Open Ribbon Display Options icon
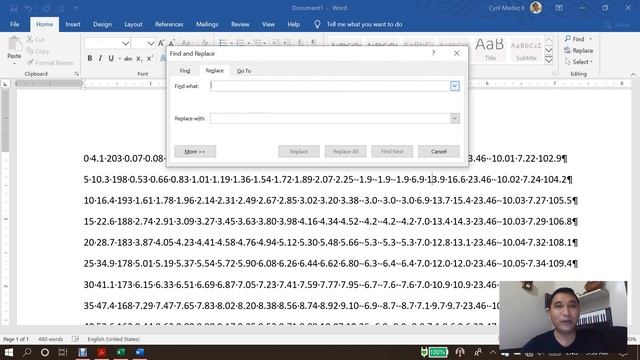Screen dimensions: 640x360 559,8
